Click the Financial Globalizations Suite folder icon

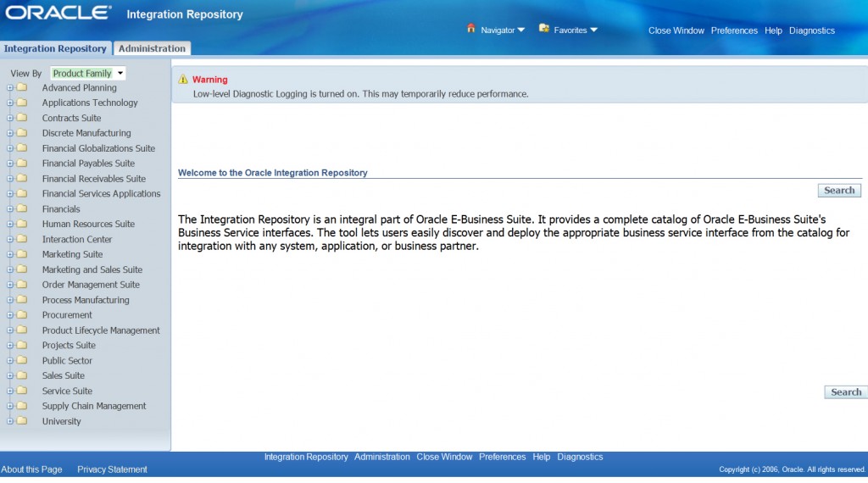tap(21, 148)
